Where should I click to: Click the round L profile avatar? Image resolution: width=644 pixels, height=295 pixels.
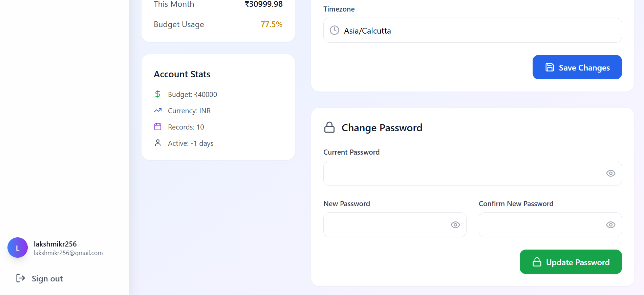(x=18, y=248)
